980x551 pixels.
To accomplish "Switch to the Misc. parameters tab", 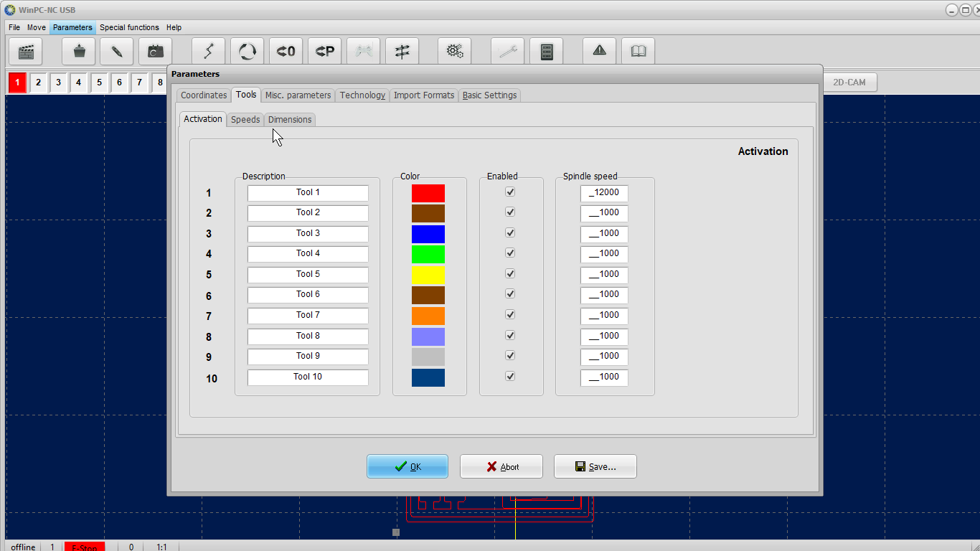I will 298,95.
